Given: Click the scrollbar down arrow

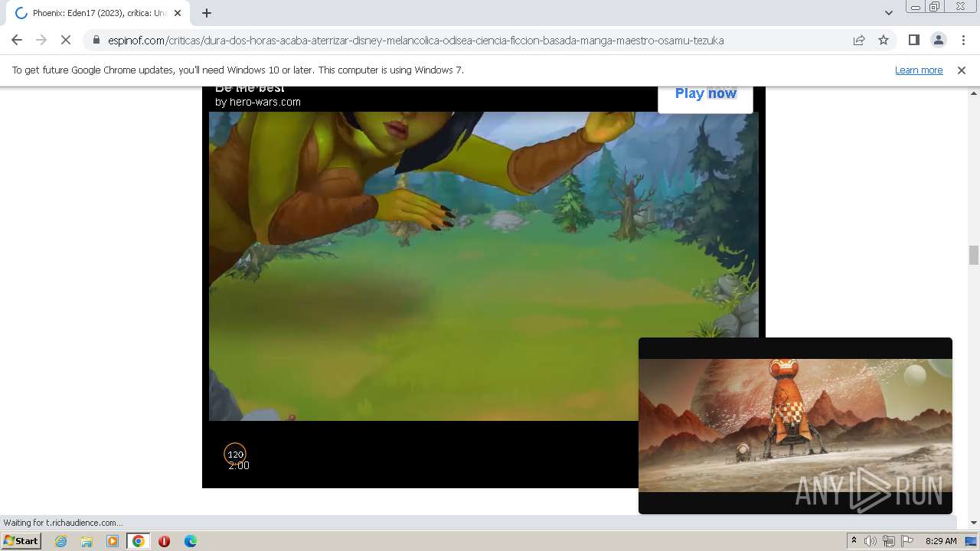Looking at the screenshot, I should [x=973, y=523].
